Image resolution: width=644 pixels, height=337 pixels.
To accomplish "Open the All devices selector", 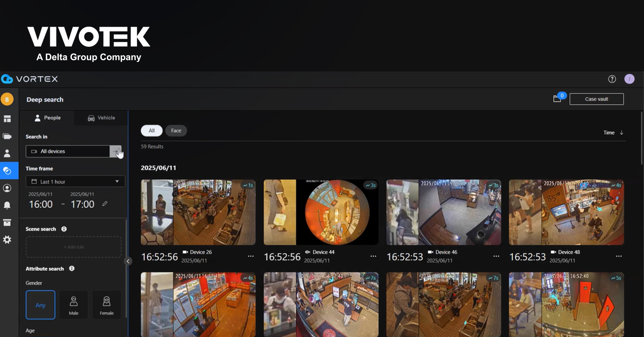I will [68, 151].
